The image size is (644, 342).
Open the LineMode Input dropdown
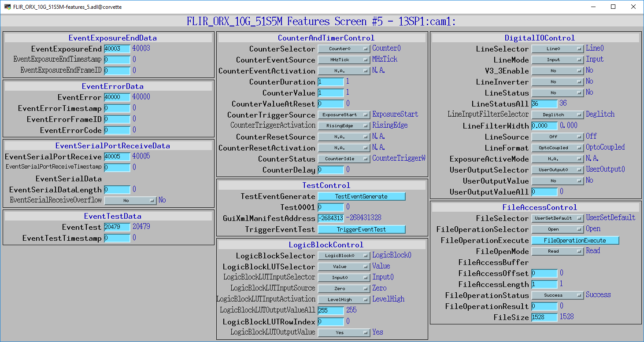coord(558,60)
